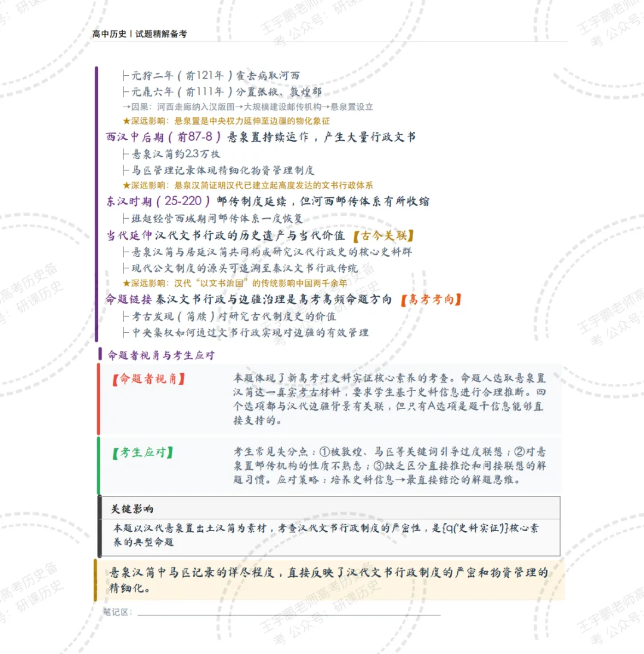The height and width of the screenshot is (654, 644).
Task: Click the red 【命题者视角】 label
Action: click(x=149, y=379)
